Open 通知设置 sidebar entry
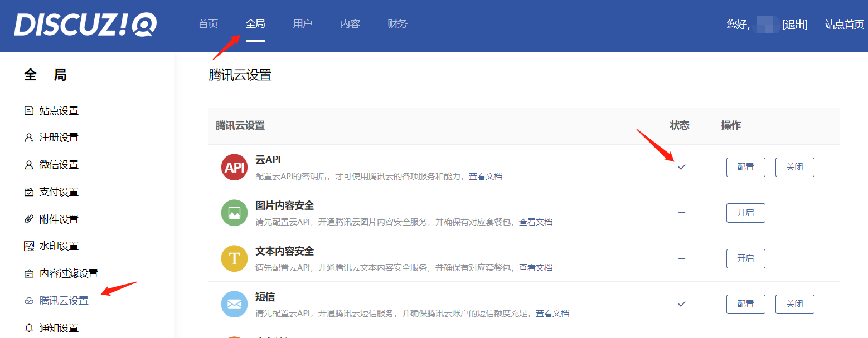868x338 pixels. point(59,327)
